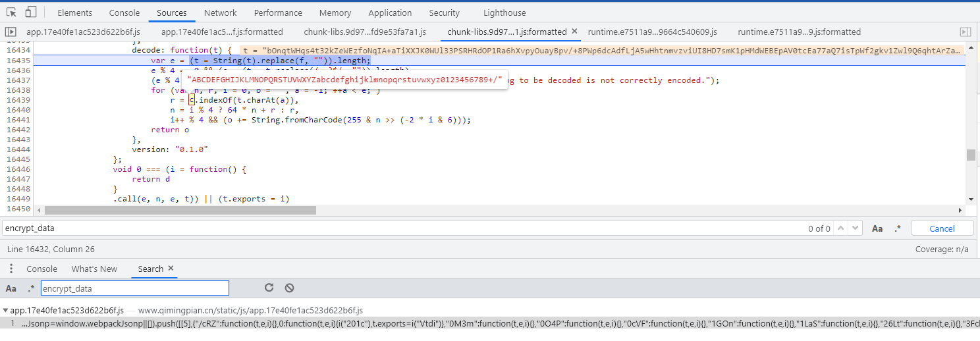Click the scrollbar down arrow in editor
The image size is (980, 341).
point(971,199)
